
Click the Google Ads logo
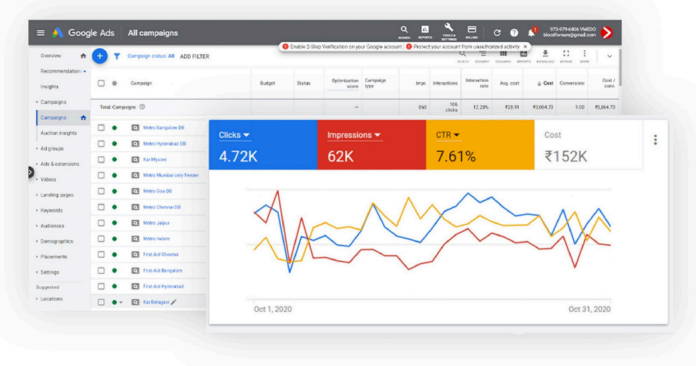coord(83,33)
